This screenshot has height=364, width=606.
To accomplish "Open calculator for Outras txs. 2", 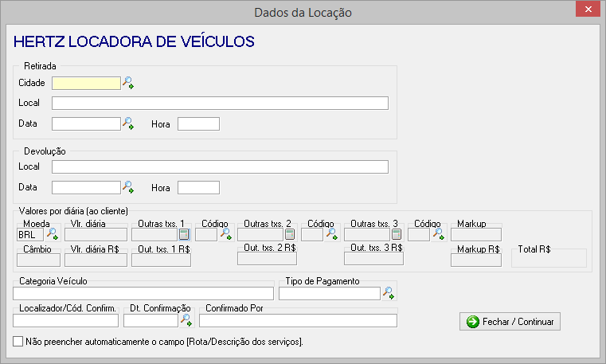I will pyautogui.click(x=290, y=234).
